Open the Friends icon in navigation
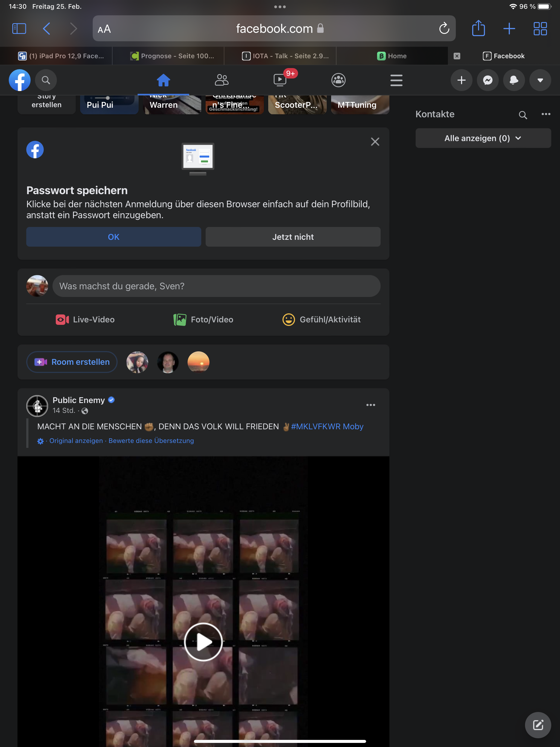This screenshot has height=747, width=560. click(221, 80)
